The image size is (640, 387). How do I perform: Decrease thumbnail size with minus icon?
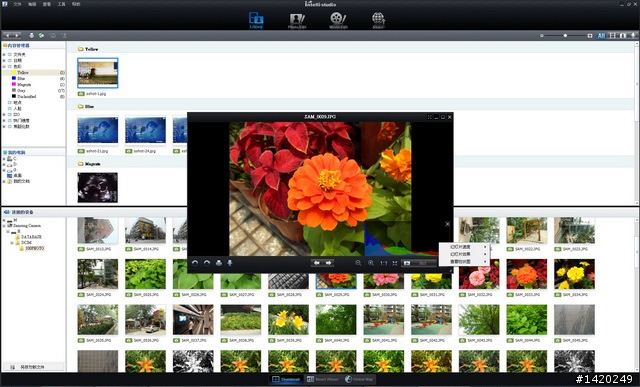click(x=542, y=36)
